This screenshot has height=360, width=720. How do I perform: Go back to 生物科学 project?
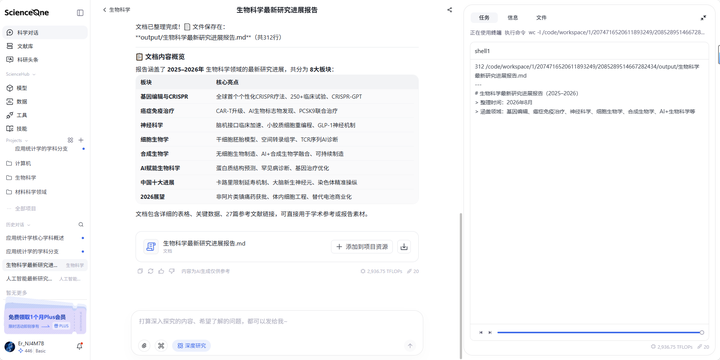pos(117,10)
